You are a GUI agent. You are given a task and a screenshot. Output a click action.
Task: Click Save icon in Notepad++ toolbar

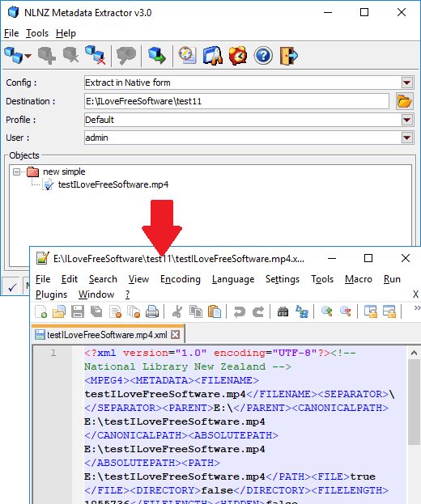78,311
